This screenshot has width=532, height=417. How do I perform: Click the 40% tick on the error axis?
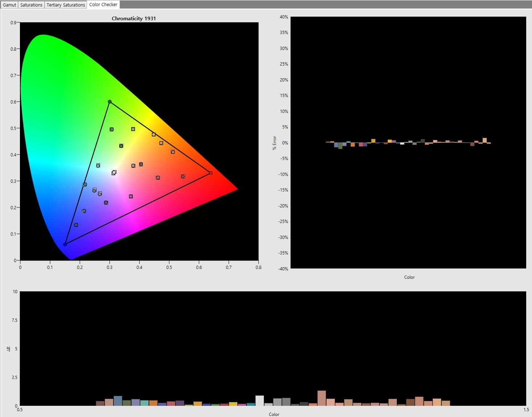point(284,17)
